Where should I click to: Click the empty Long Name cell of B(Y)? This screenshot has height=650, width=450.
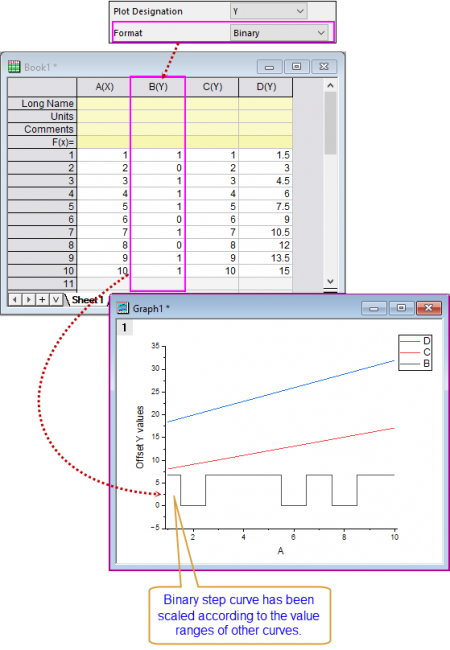(158, 103)
